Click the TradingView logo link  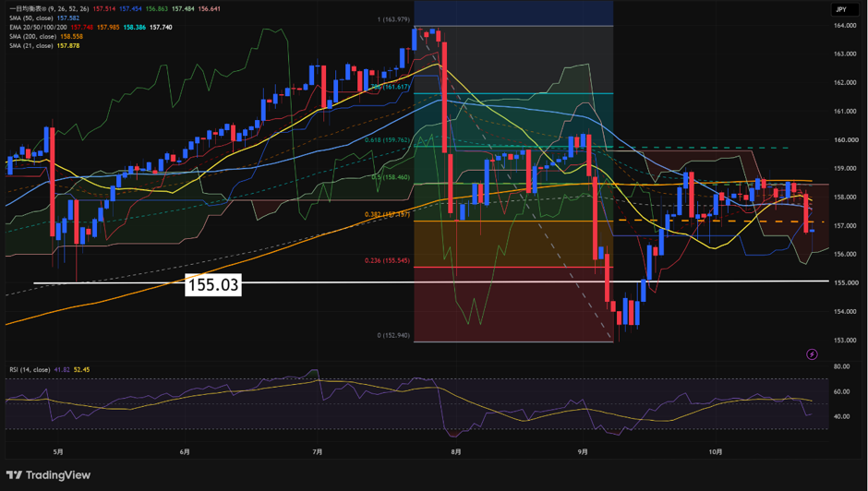(x=48, y=475)
